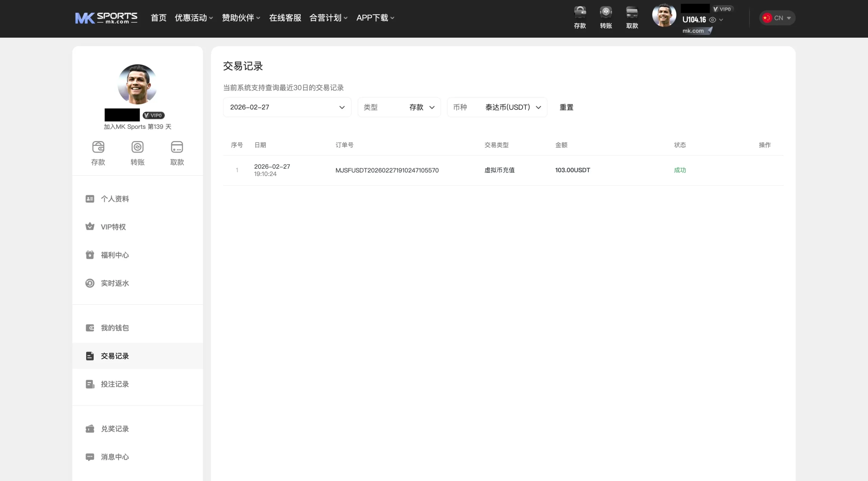Image resolution: width=868 pixels, height=481 pixels.
Task: Click the mk.com send badge icon
Action: 709,31
